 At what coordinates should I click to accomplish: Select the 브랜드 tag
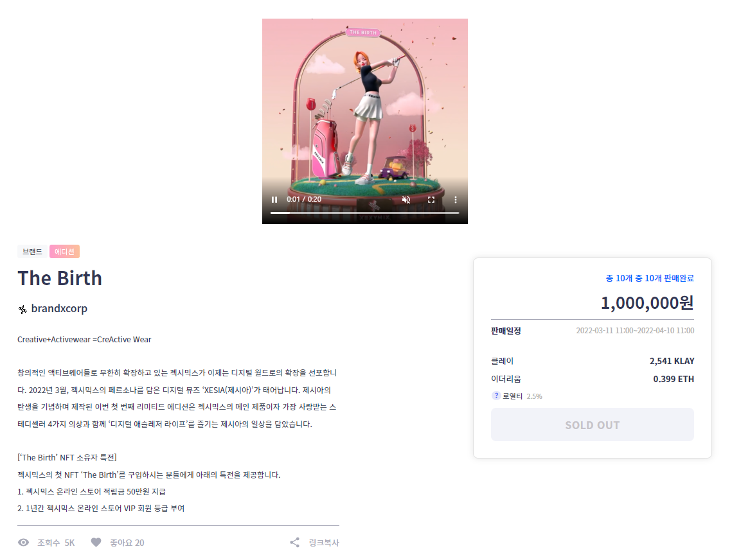[32, 252]
